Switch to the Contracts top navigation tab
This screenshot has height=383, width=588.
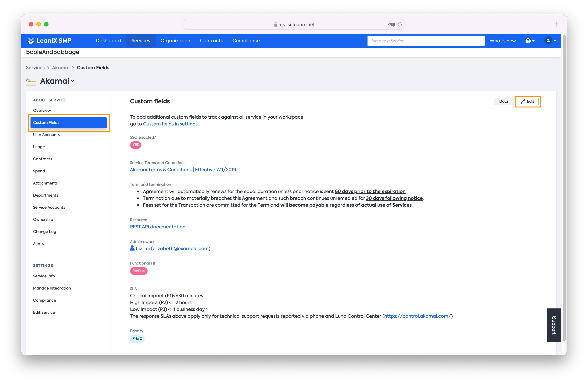211,41
